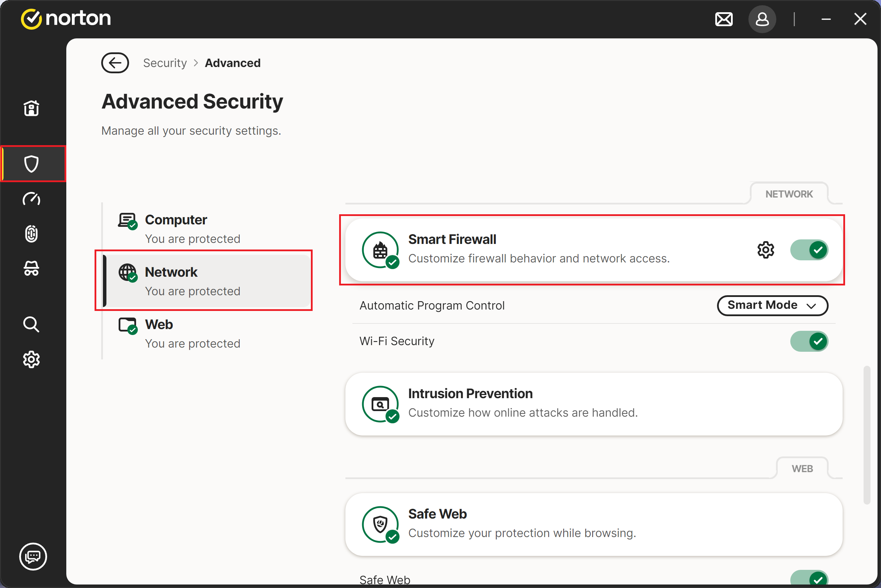Click the search magnifier sidebar icon
This screenshot has width=881, height=588.
click(31, 325)
